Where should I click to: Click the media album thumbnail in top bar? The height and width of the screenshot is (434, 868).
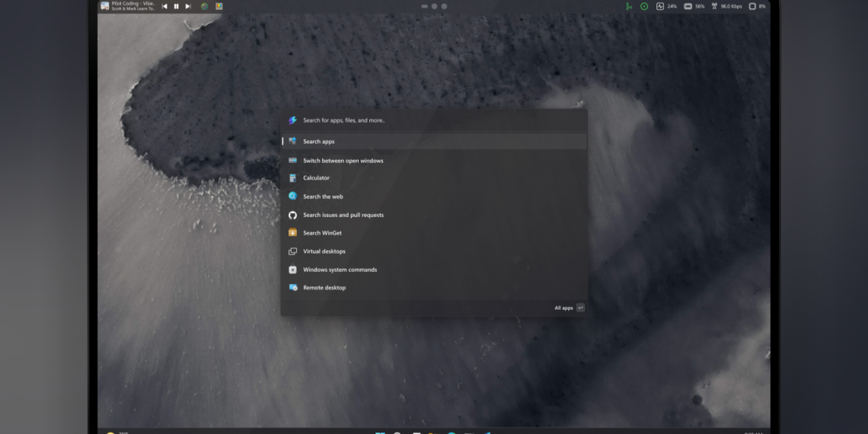(x=104, y=6)
